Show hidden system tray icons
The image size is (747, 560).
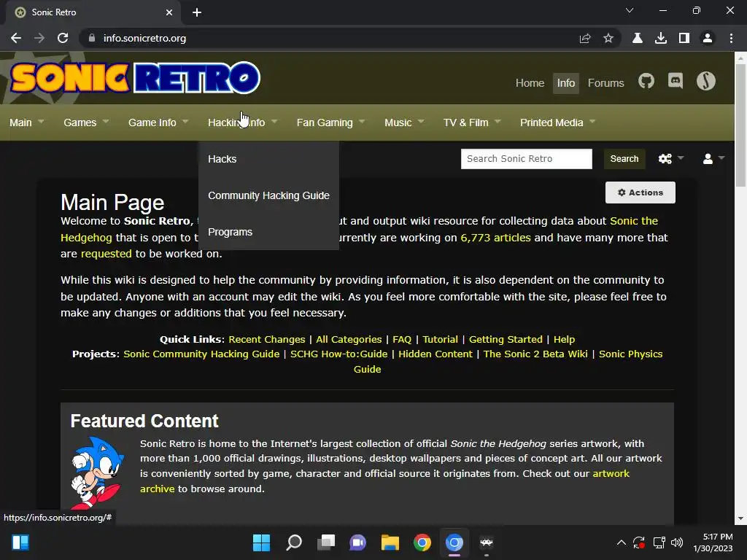point(622,542)
